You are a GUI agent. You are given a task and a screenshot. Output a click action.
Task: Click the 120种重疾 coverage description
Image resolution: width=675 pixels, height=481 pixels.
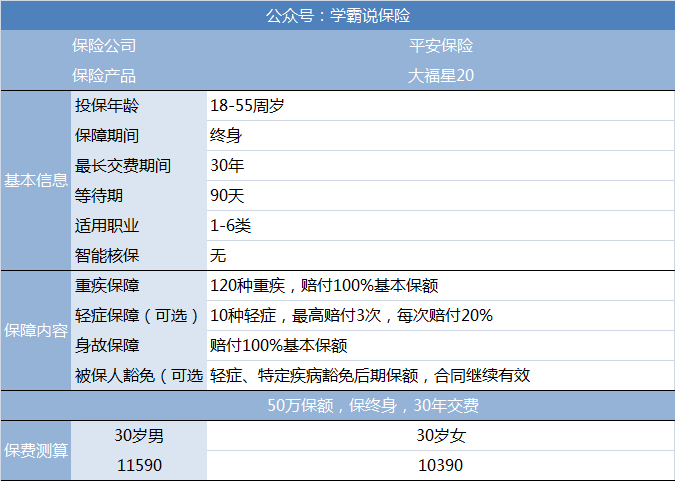(324, 286)
